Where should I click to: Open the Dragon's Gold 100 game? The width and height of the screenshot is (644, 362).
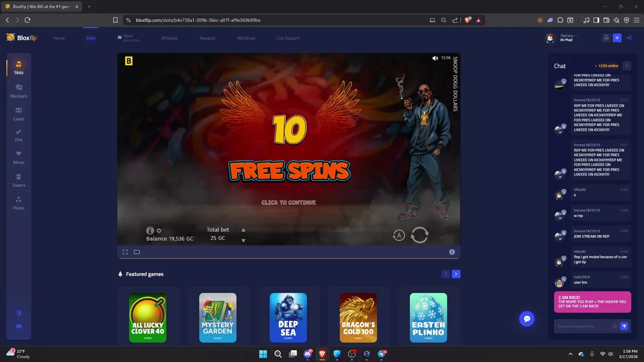pos(358,318)
